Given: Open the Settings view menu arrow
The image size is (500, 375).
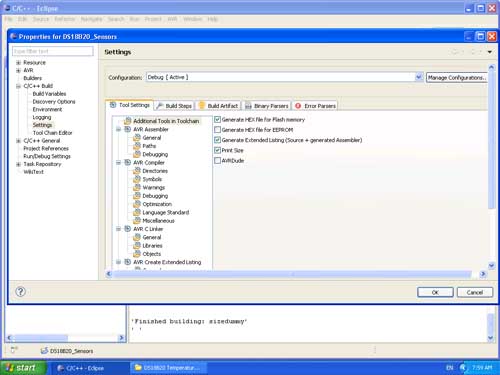Looking at the screenshot, I should click(x=490, y=52).
